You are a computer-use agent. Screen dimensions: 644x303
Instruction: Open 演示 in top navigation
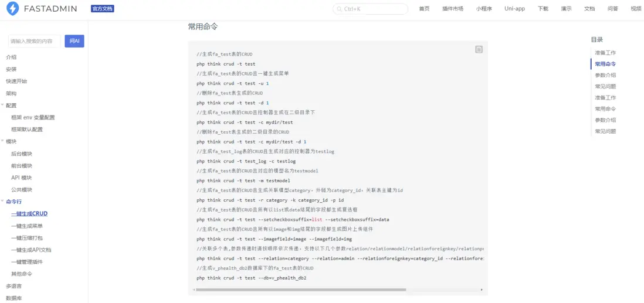[x=567, y=9]
